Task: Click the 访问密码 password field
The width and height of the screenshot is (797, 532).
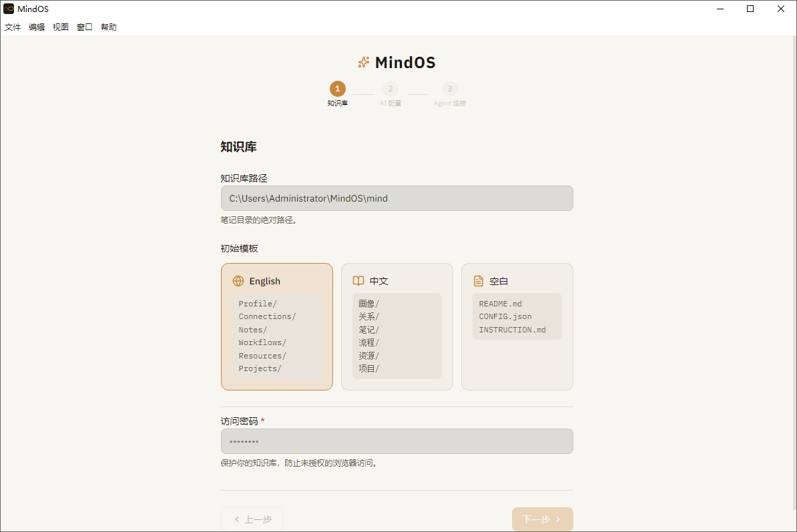Action: click(396, 441)
